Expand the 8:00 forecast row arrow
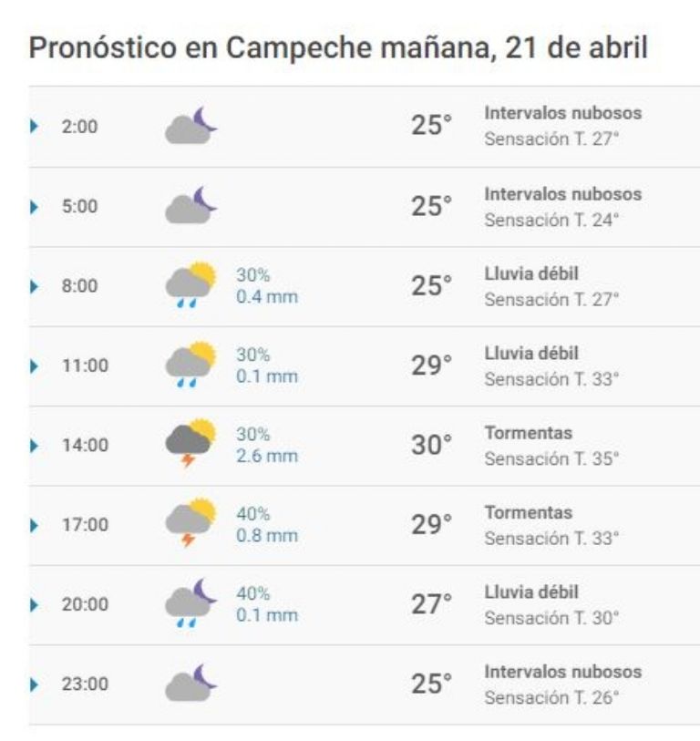The height and width of the screenshot is (741, 700). pyautogui.click(x=35, y=286)
